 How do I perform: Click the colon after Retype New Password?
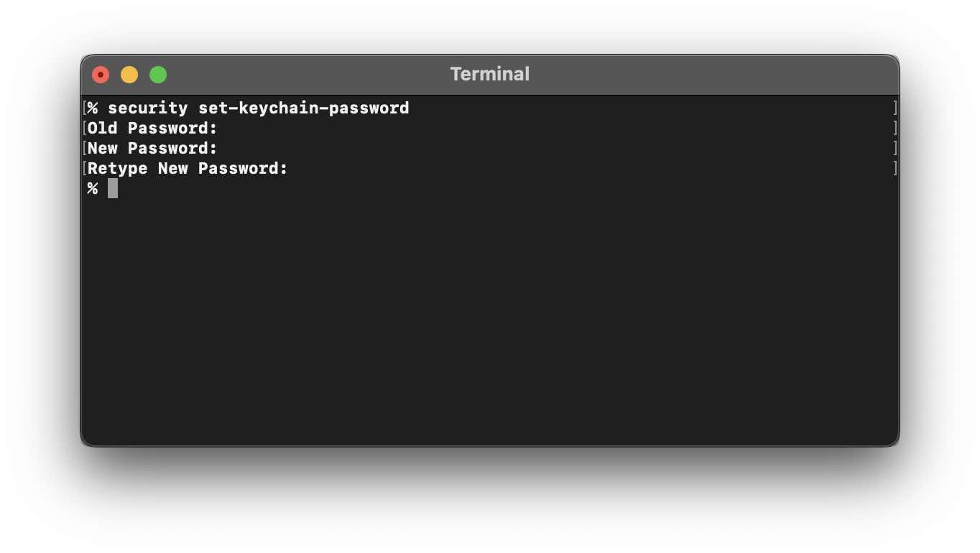[x=283, y=168]
